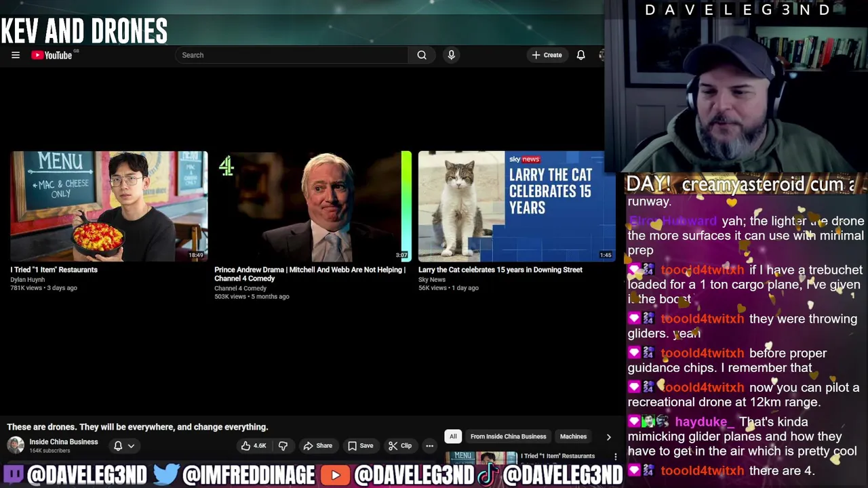
Task: Open more actions three-dot menu
Action: pyautogui.click(x=429, y=446)
